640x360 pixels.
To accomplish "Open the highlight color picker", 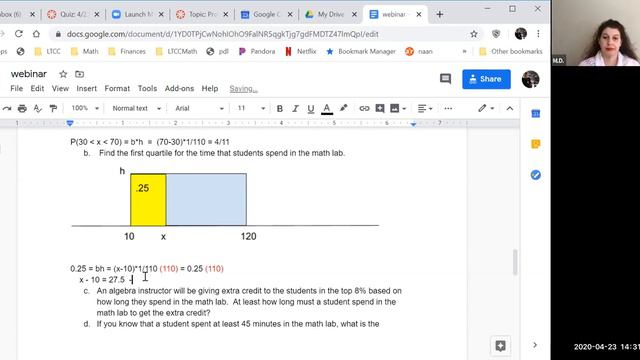I will [343, 108].
